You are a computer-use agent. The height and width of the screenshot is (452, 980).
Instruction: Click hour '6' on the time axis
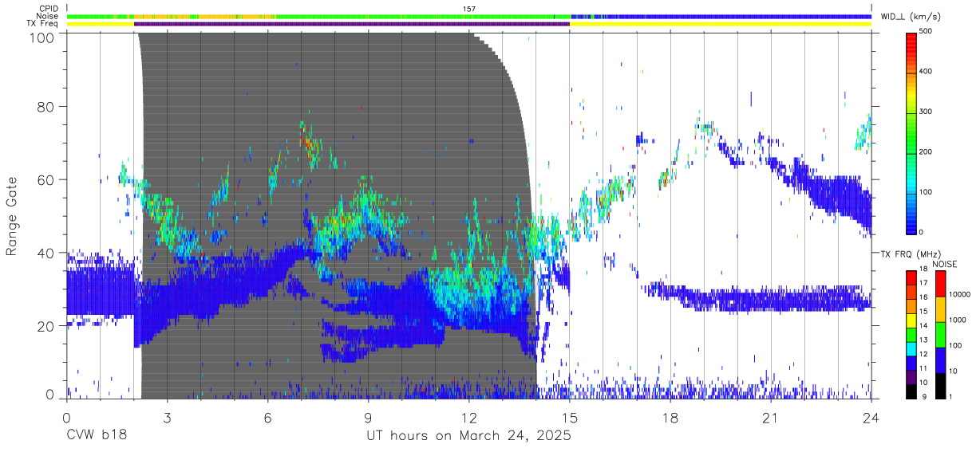[x=267, y=417]
